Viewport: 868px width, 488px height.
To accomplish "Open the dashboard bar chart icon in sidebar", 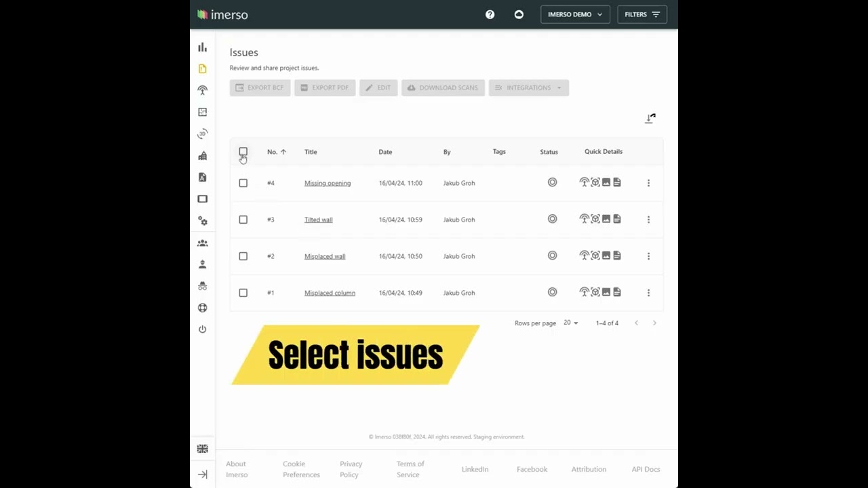I will 202,47.
